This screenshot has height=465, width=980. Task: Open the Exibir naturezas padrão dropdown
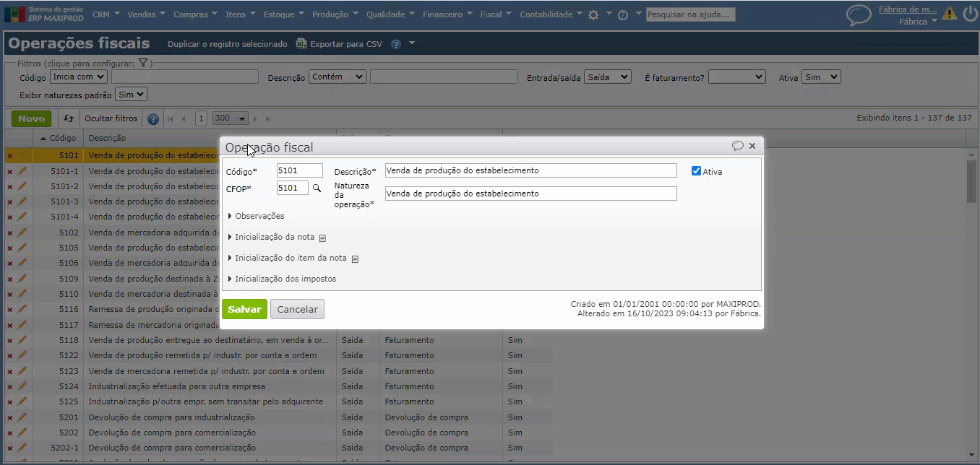(x=131, y=94)
